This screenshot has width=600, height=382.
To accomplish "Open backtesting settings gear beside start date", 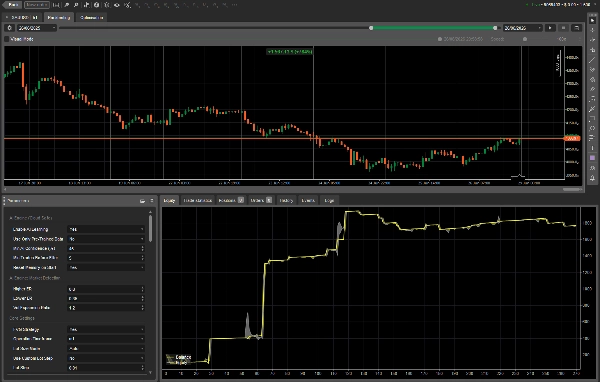I will tap(10, 28).
